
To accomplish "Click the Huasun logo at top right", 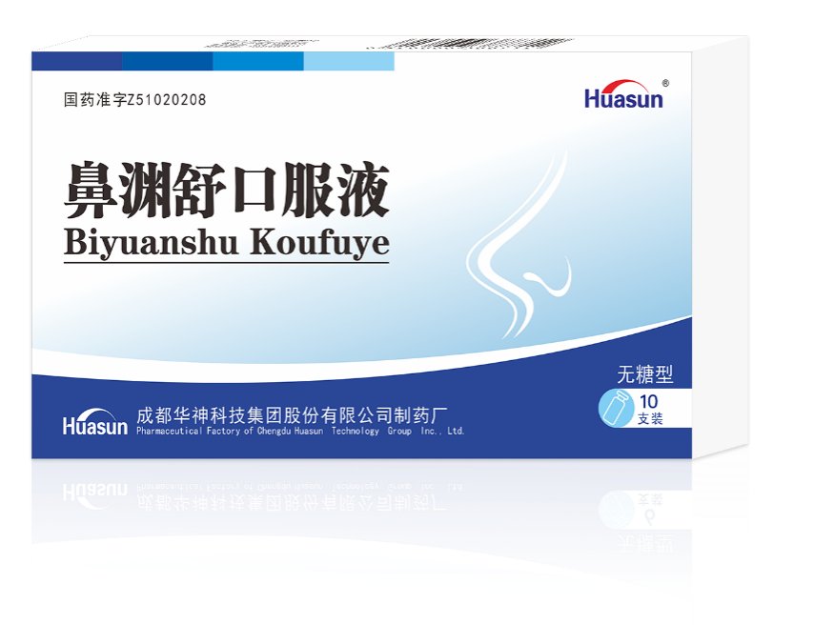I will click(x=624, y=94).
